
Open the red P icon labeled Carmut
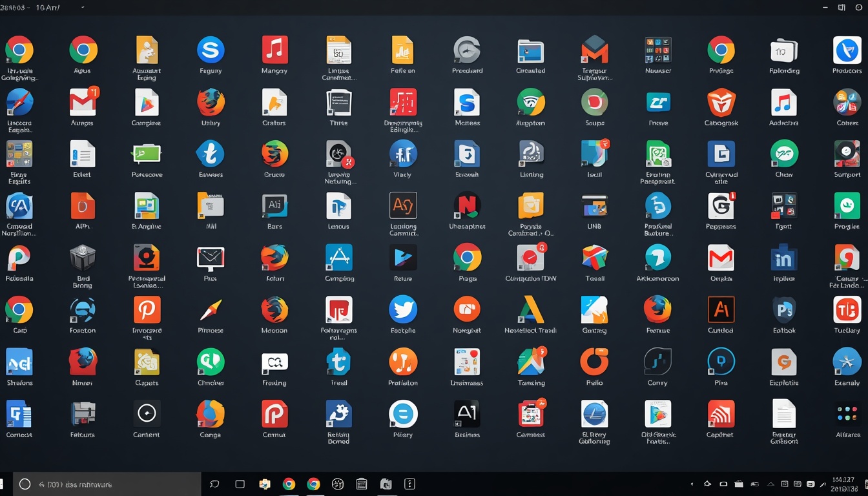[x=274, y=414]
